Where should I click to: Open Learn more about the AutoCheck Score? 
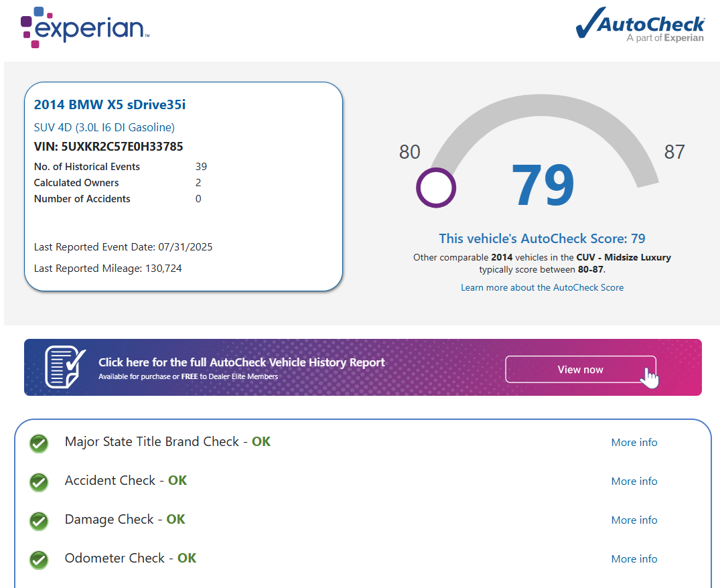click(x=543, y=287)
